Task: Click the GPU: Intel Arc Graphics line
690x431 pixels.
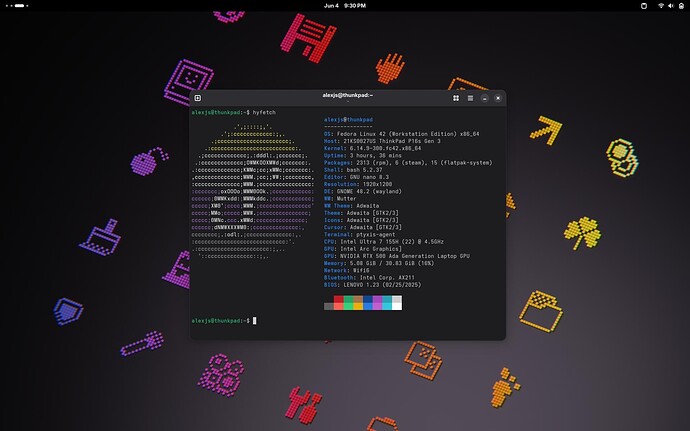Action: coord(363,249)
